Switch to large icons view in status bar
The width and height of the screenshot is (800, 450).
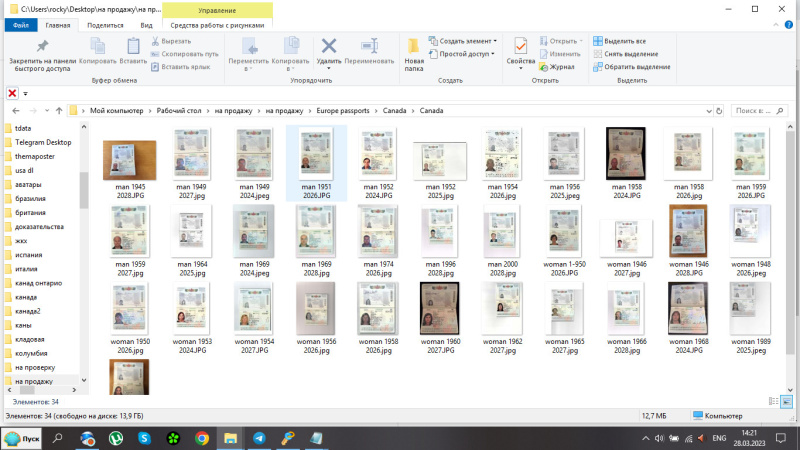[x=786, y=401]
